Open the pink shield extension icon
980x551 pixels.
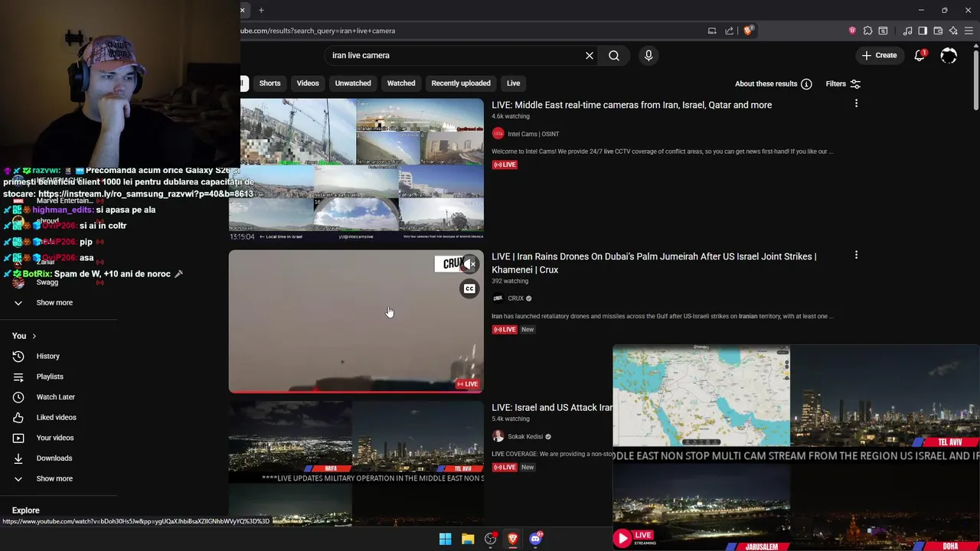coord(852,31)
